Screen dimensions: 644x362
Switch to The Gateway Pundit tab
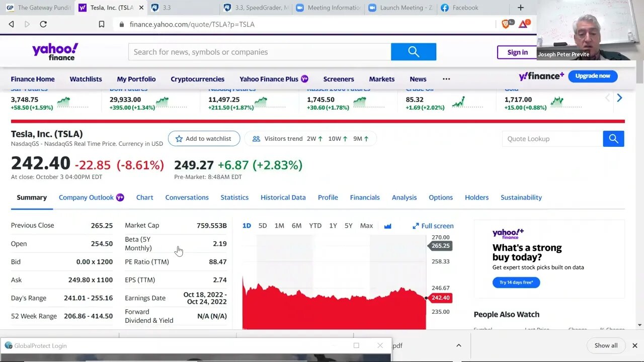(x=38, y=8)
